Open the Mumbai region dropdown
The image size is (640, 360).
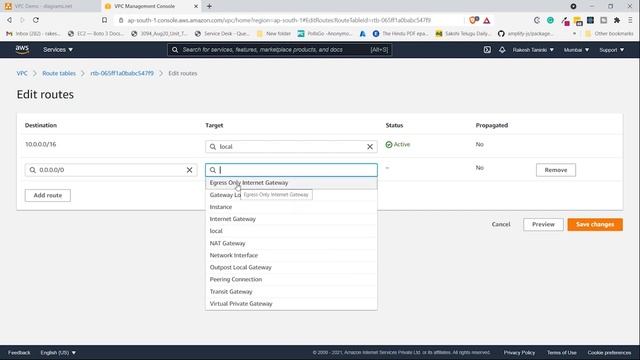[576, 50]
